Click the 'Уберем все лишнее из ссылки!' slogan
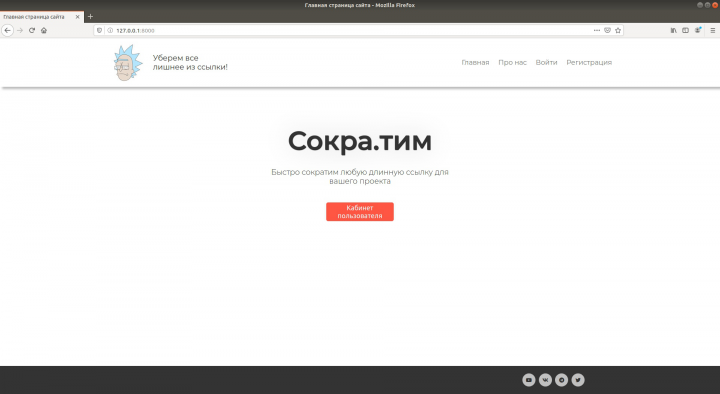The width and height of the screenshot is (720, 394). (x=190, y=62)
